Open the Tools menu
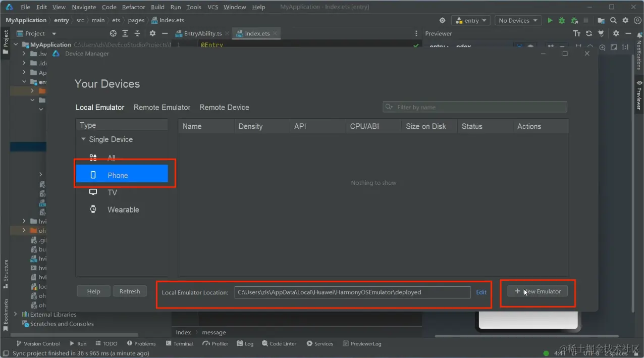The height and width of the screenshot is (358, 644). (x=194, y=7)
